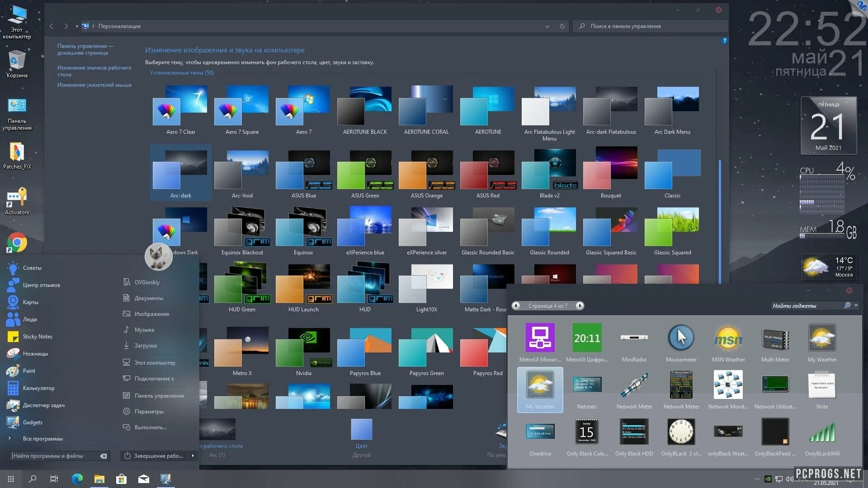Go to next gadgets page
The image size is (868, 488).
pyautogui.click(x=580, y=305)
